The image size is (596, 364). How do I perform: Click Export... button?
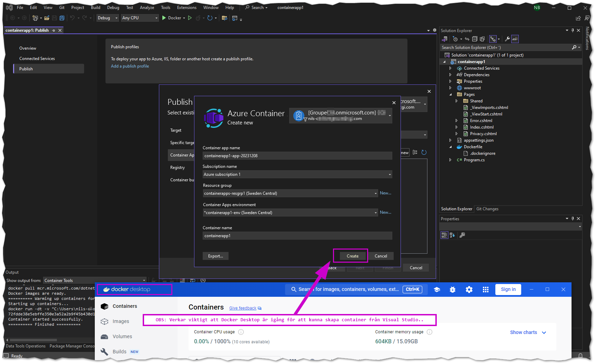(215, 256)
